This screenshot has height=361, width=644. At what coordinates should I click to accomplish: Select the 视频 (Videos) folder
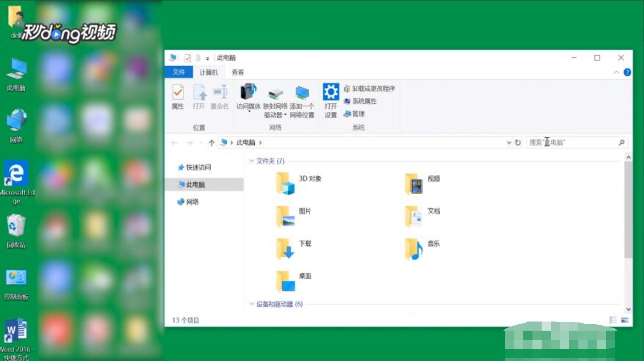(422, 183)
